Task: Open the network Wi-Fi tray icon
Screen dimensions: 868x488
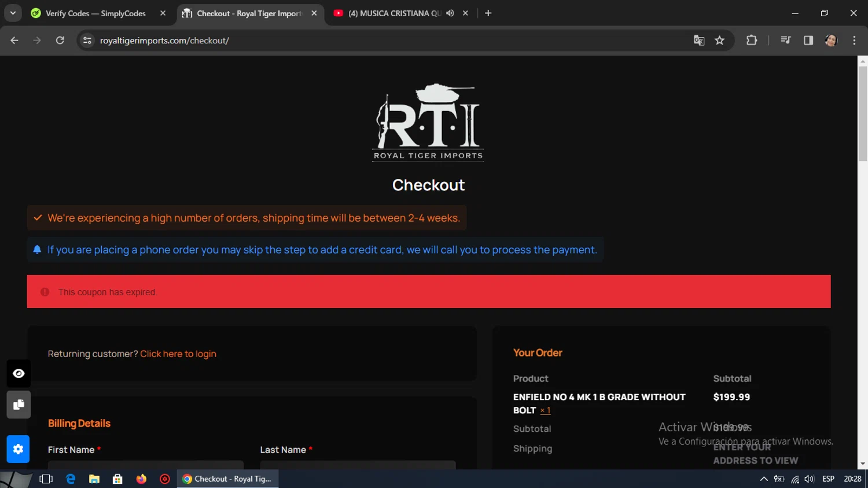Action: click(795, 479)
